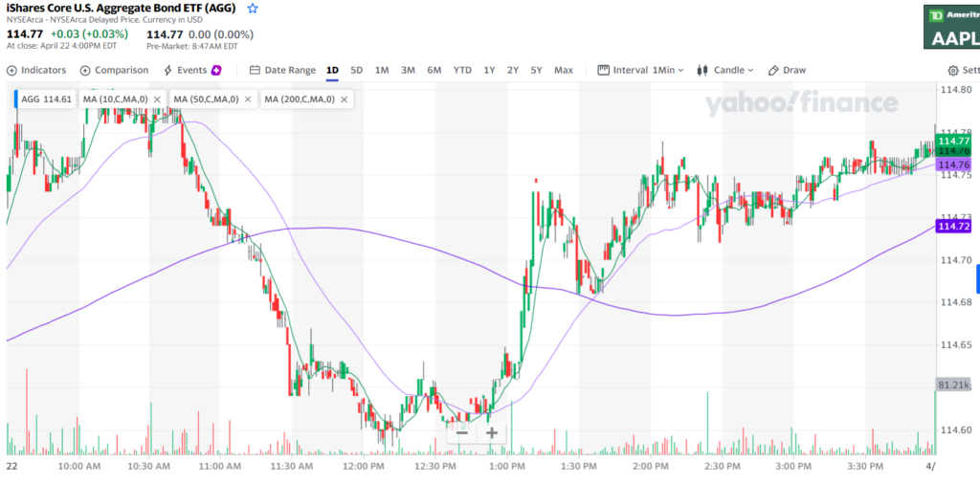
Task: Click the MA (10,C,MA,0) legend label
Action: [x=116, y=99]
